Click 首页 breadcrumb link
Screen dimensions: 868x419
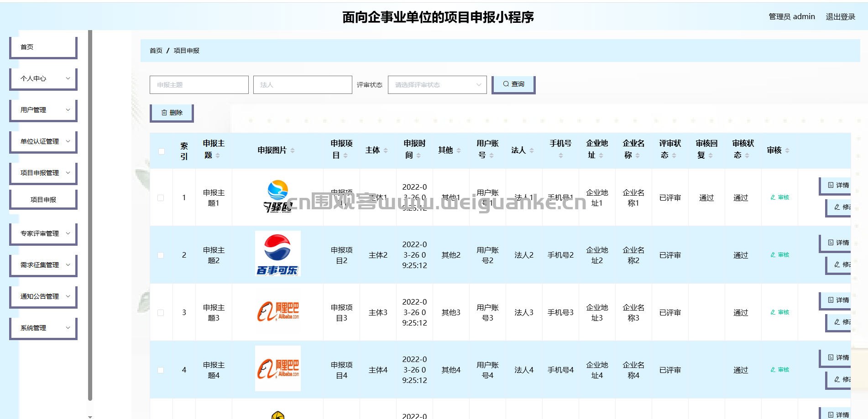(x=156, y=51)
